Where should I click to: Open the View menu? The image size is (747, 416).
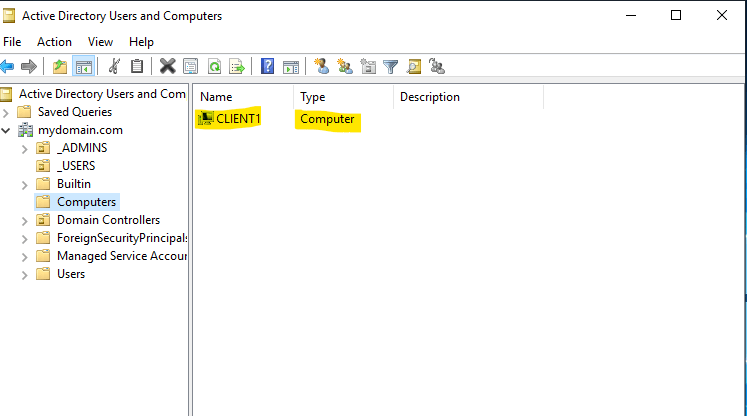pos(100,42)
